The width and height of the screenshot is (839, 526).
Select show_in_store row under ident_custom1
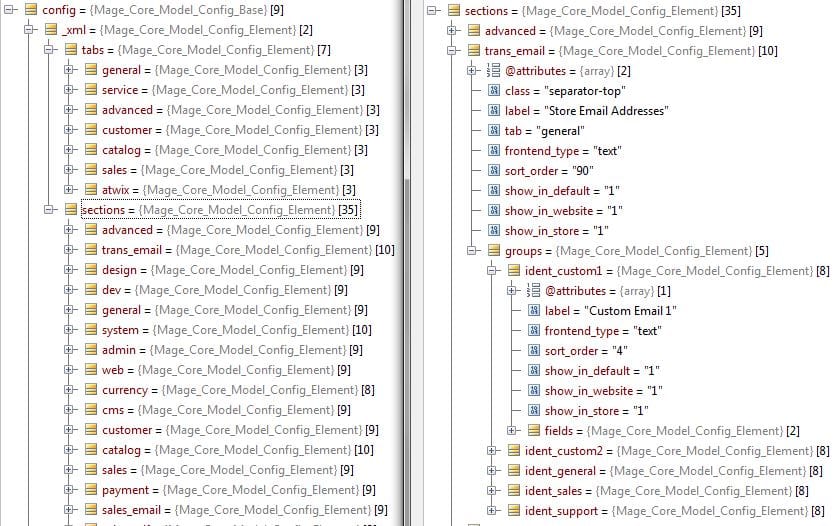pyautogui.click(x=596, y=411)
